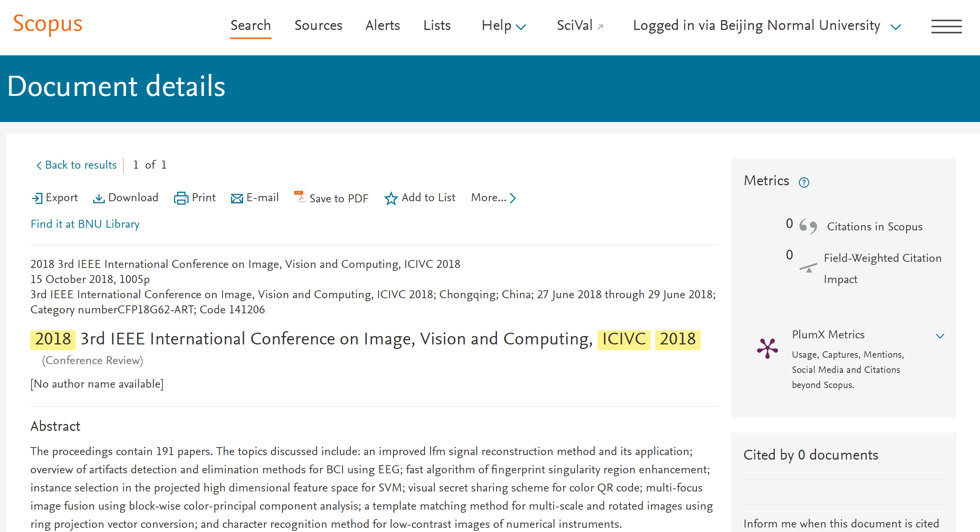Click the Document details page heading
This screenshot has width=980, height=532.
(116, 86)
